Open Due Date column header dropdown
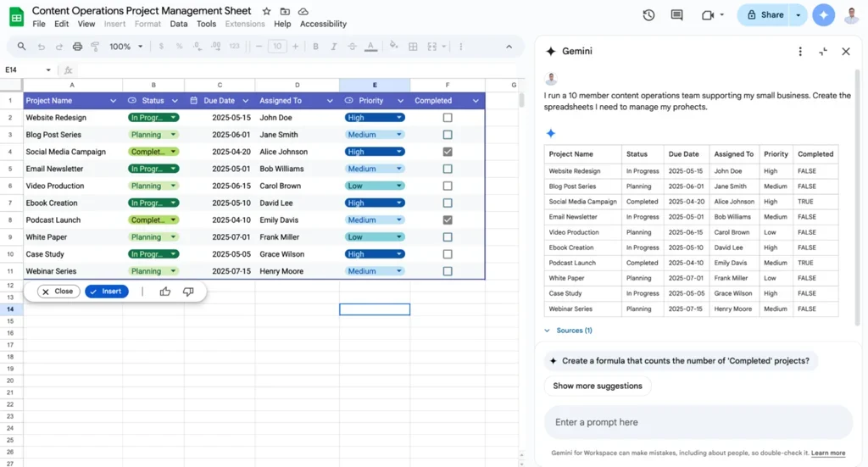Viewport: 868px width, 467px height. tap(245, 101)
